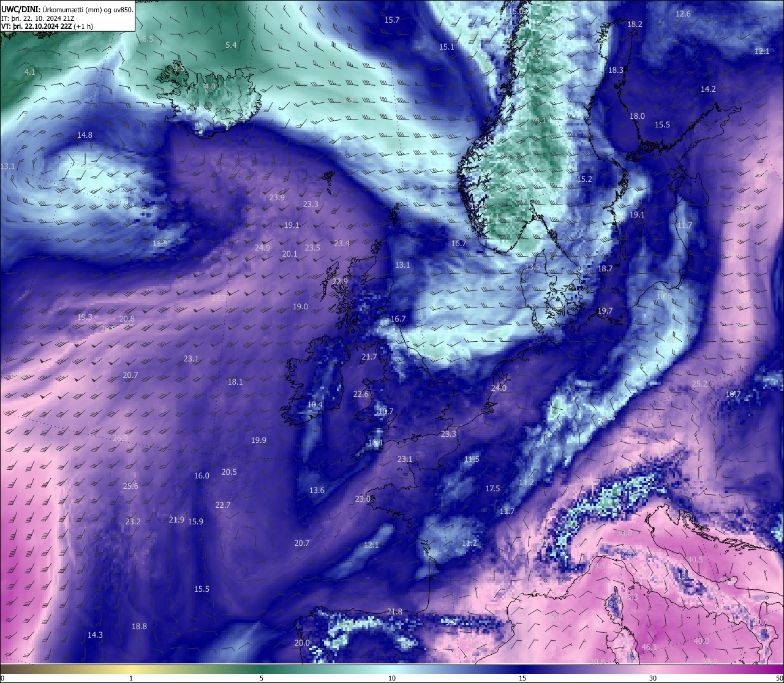Click the '19.9' value southwest of Ireland

pos(258,440)
